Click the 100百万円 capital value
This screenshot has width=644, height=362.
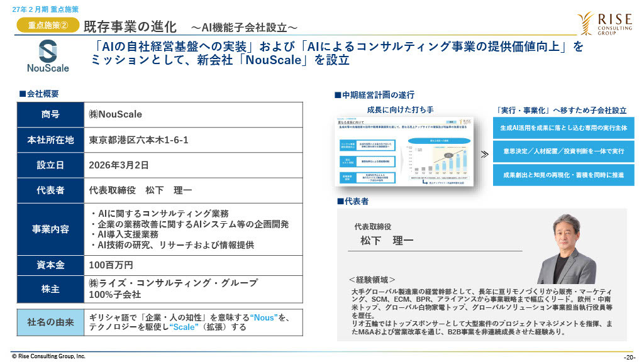pos(111,265)
